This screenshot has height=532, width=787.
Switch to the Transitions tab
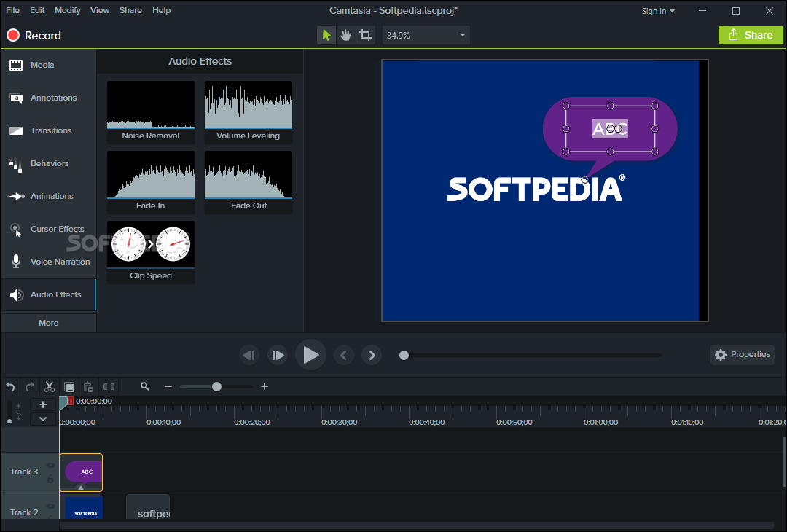click(48, 130)
